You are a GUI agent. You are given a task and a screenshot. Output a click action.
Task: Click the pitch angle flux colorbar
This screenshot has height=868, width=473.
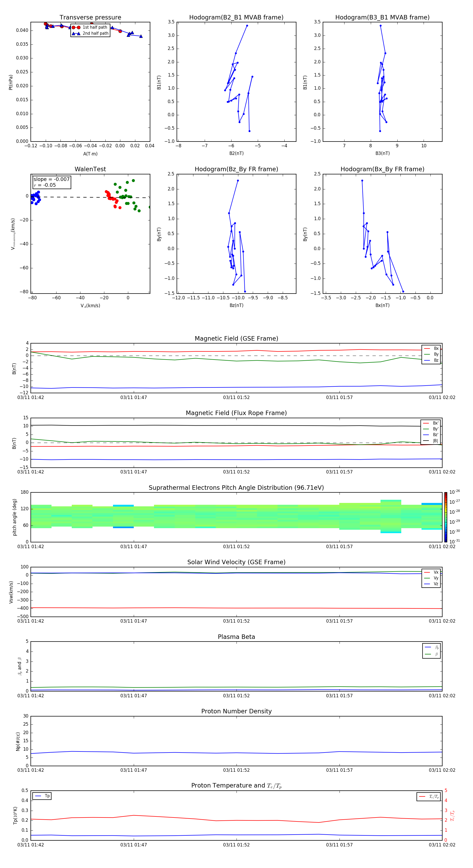coord(445,517)
